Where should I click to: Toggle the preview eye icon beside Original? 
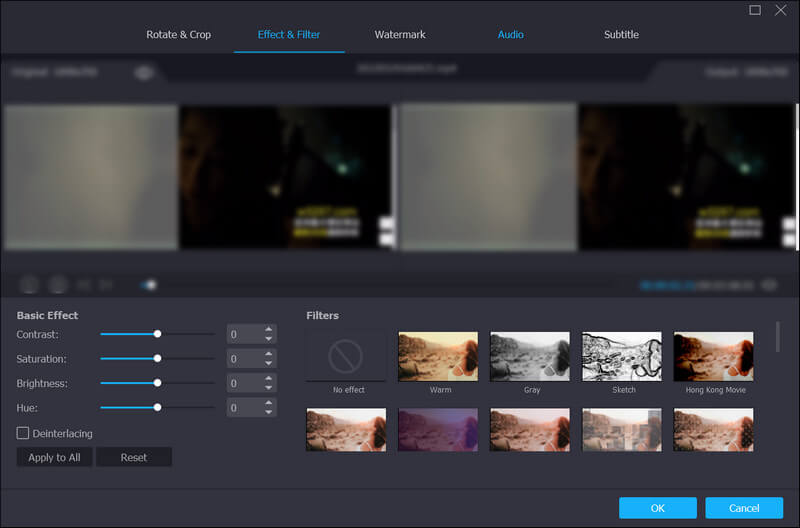point(145,72)
